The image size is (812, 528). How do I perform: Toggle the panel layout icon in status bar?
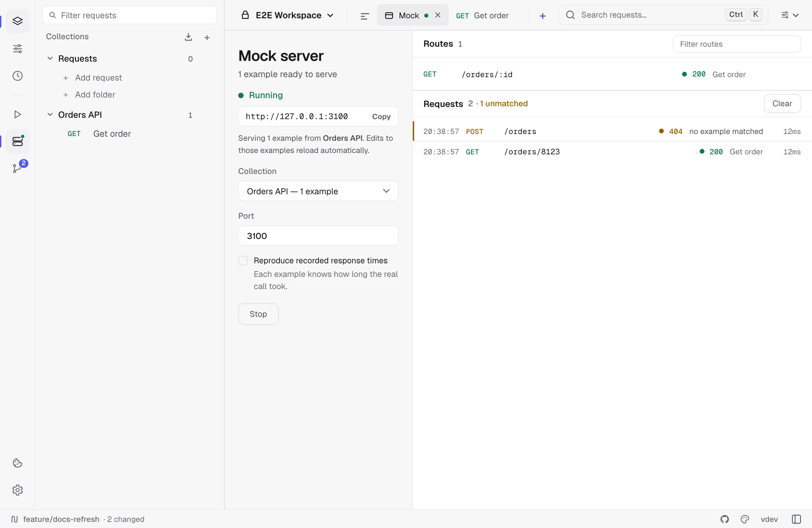796,519
